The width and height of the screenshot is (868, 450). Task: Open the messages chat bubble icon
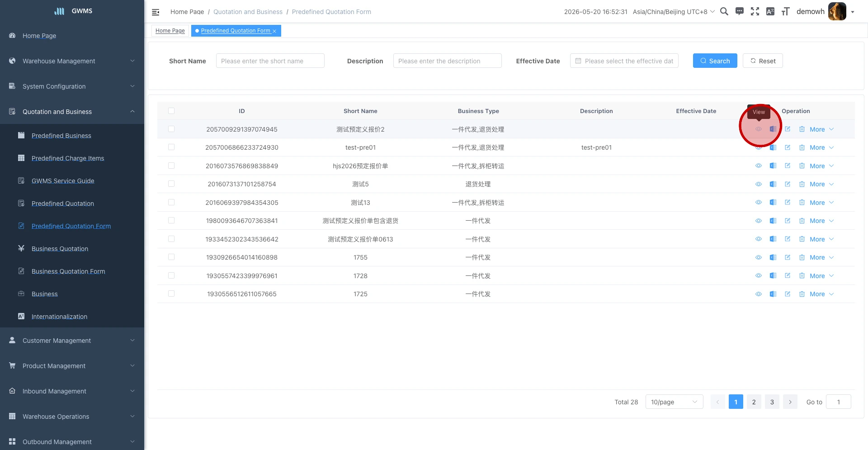point(740,11)
